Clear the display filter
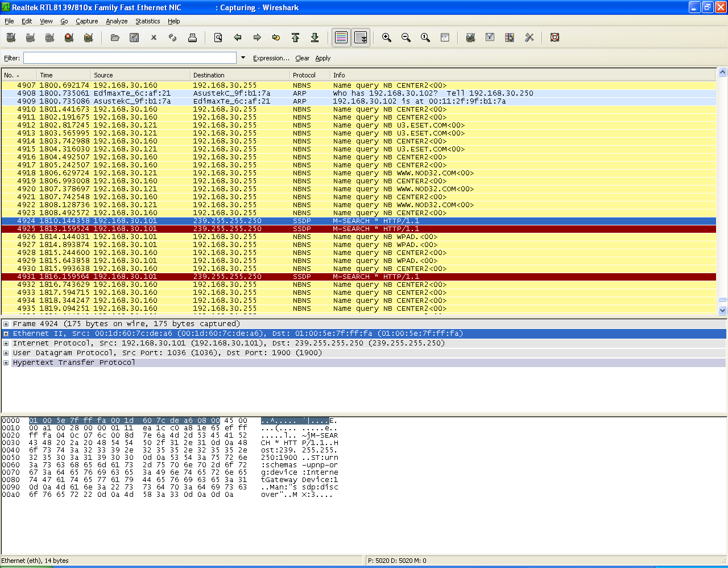 tap(302, 58)
